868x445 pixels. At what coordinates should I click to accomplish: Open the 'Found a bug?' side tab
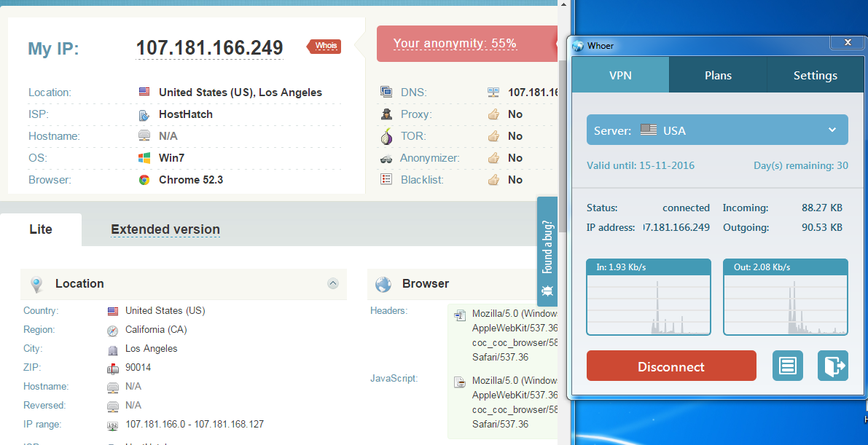click(547, 251)
